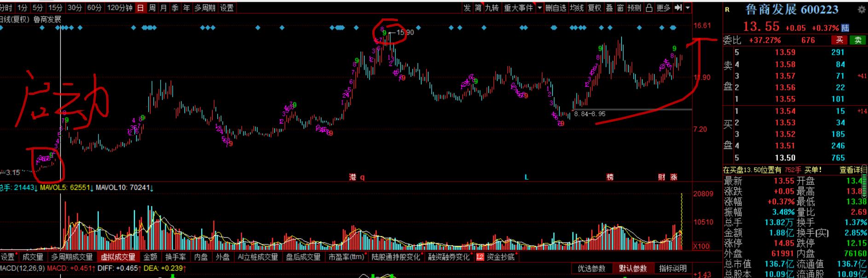The width and height of the screenshot is (868, 278).
Task: Toggle the 窗 window button
Action: 620,8
